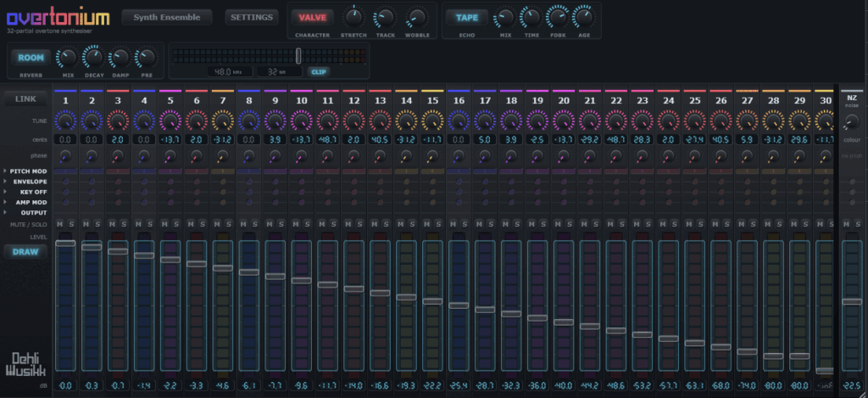Click the cents value 48.7 of partial 11

(328, 140)
